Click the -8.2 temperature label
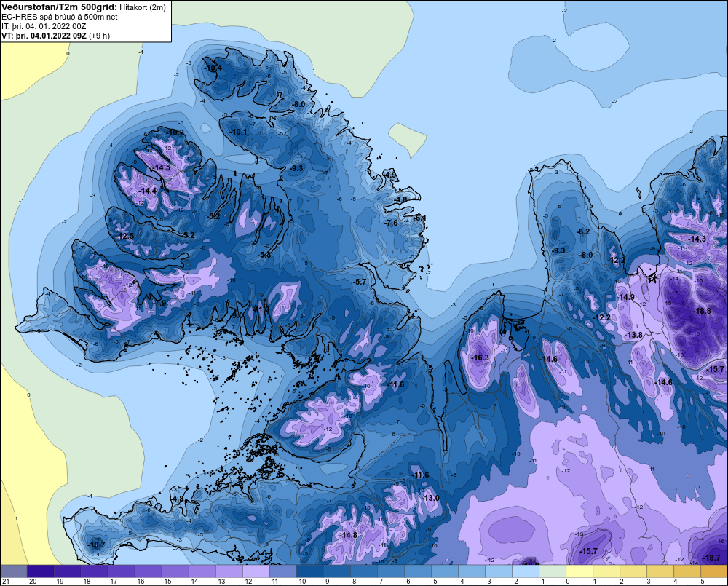 (x=583, y=231)
